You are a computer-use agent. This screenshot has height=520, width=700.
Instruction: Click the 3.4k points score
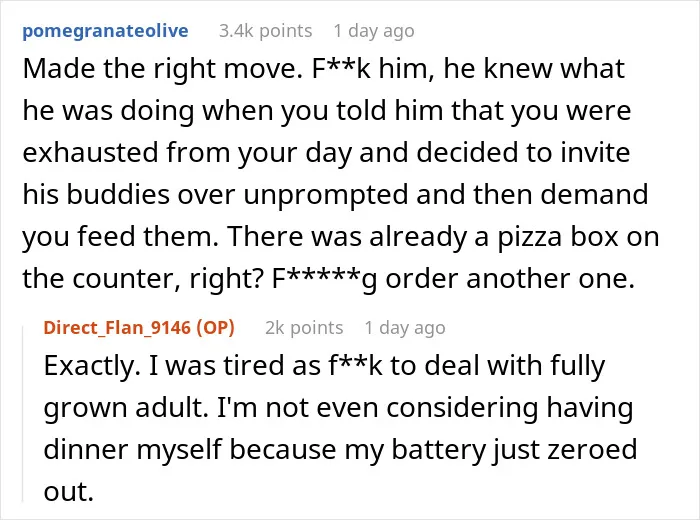pos(266,31)
